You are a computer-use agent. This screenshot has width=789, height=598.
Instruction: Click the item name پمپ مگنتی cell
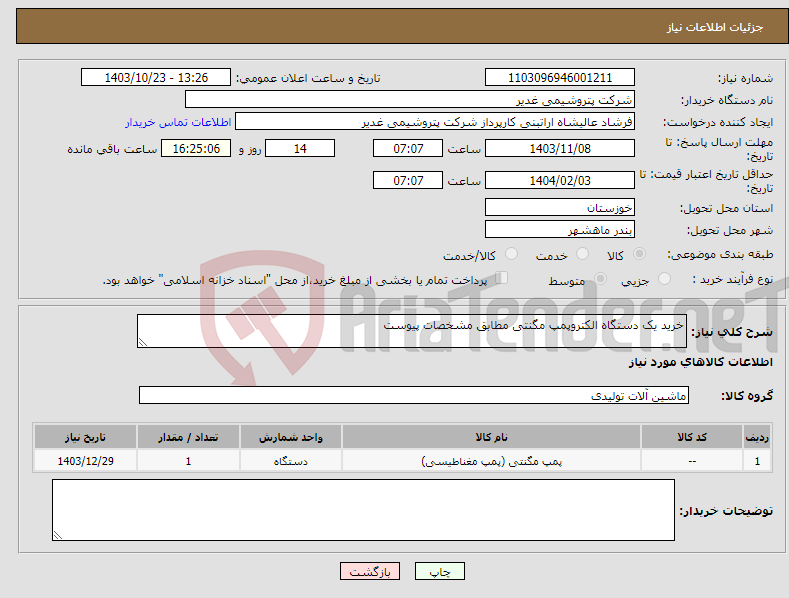(x=492, y=461)
